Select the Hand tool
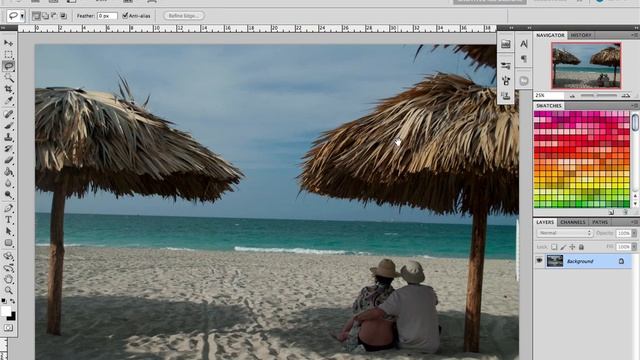 pyautogui.click(x=8, y=279)
